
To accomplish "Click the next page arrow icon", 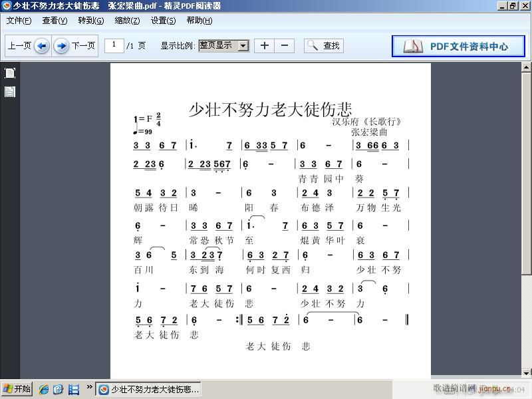I will click(x=61, y=46).
